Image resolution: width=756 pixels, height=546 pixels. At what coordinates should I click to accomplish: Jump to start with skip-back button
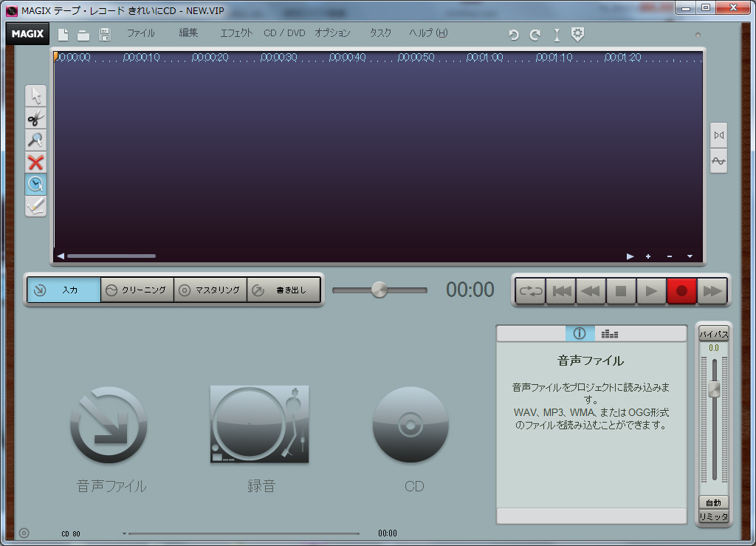[x=561, y=291]
